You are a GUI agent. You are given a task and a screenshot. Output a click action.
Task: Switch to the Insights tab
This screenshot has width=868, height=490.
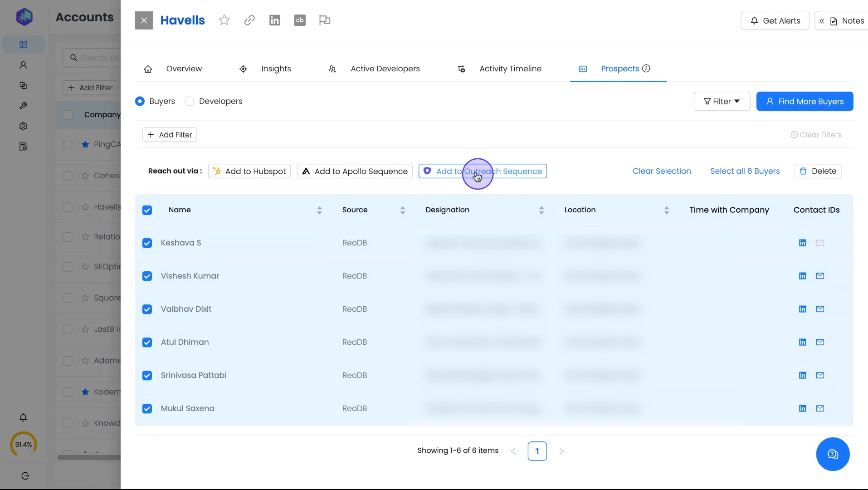276,69
